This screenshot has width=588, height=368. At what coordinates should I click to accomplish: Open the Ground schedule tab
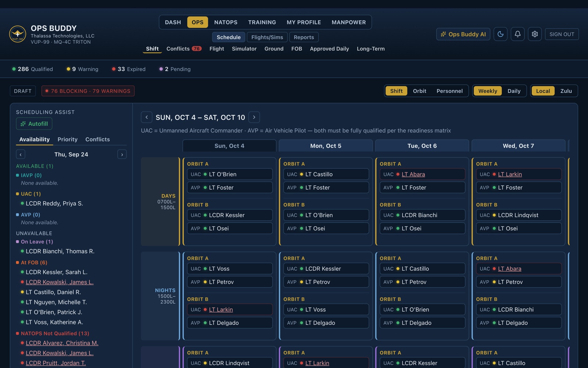coord(274,49)
